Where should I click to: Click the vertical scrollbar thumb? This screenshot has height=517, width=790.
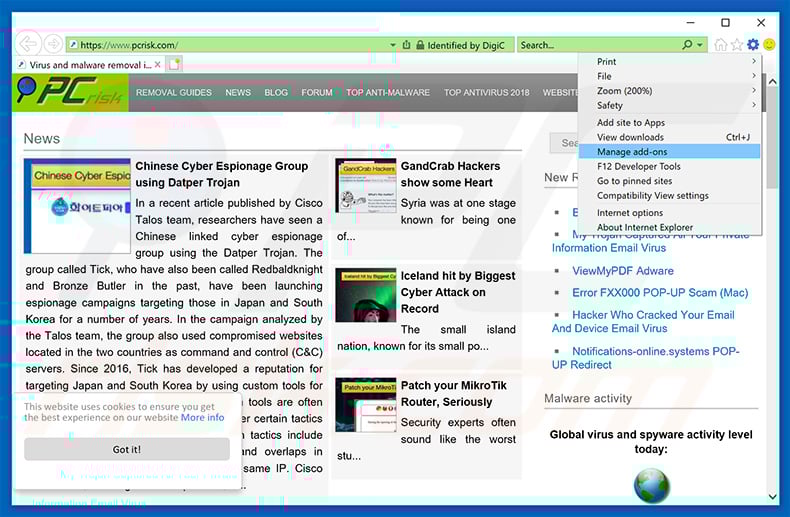(772, 139)
